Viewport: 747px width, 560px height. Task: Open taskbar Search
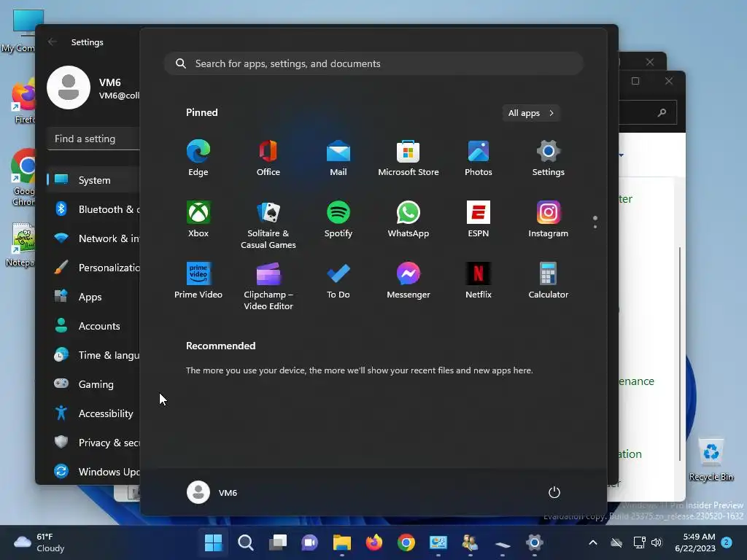(x=245, y=542)
